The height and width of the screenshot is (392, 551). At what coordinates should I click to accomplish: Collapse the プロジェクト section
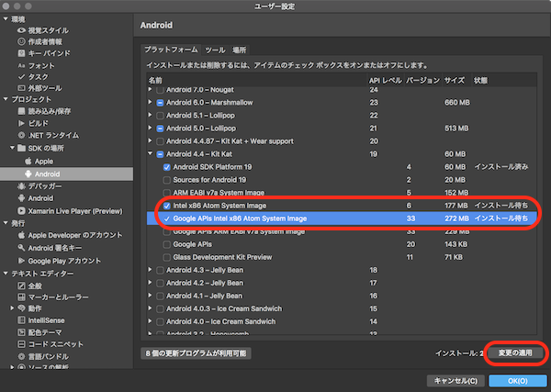point(6,99)
